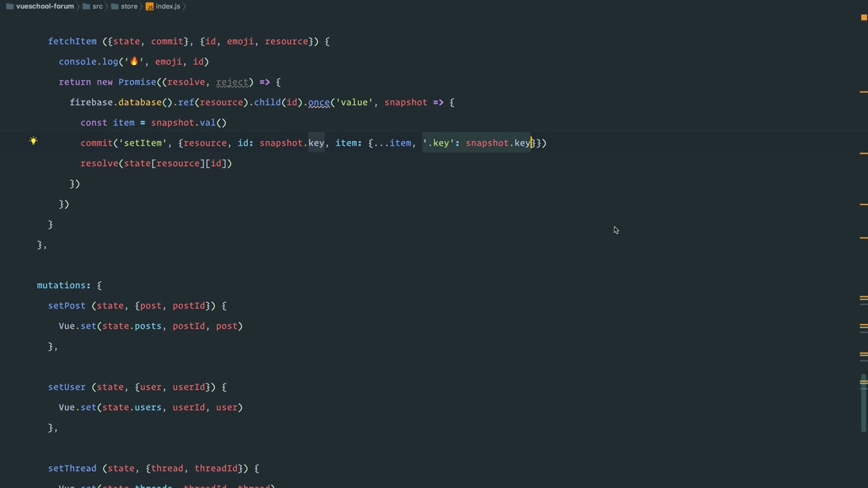Click the underlined once method call
This screenshot has height=488, width=868.
pyautogui.click(x=319, y=102)
